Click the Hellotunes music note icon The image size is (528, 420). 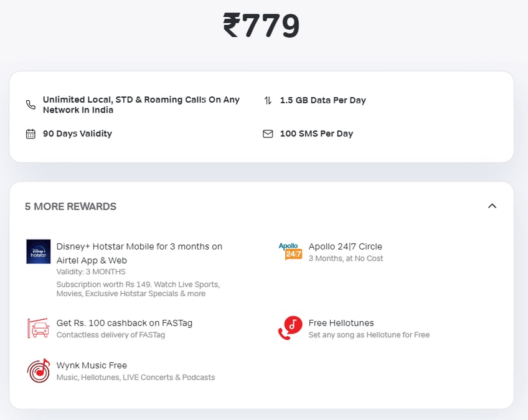click(290, 327)
